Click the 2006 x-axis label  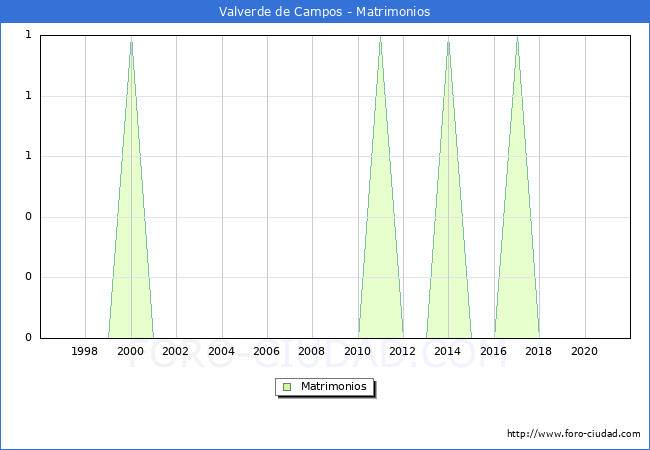pyautogui.click(x=266, y=351)
